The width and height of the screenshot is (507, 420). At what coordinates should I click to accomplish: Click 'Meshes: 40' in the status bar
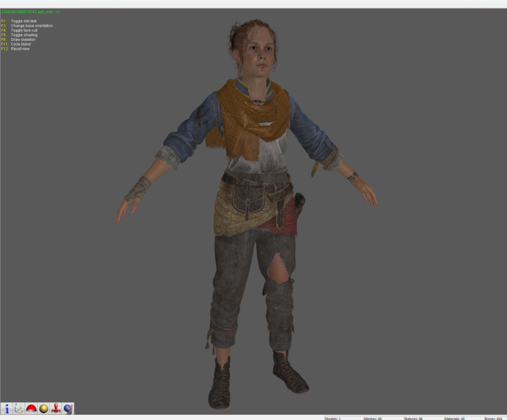[373, 418]
